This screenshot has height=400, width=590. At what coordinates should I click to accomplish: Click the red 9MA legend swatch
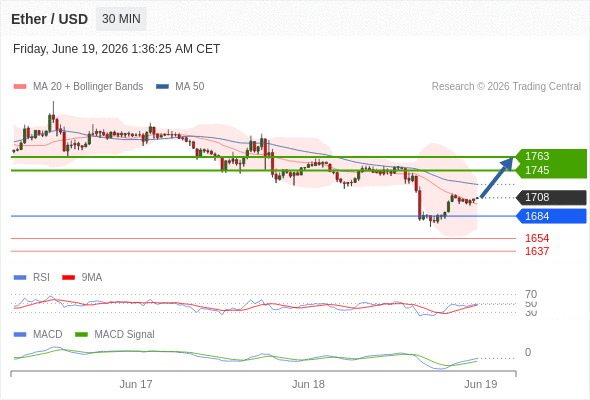point(68,278)
